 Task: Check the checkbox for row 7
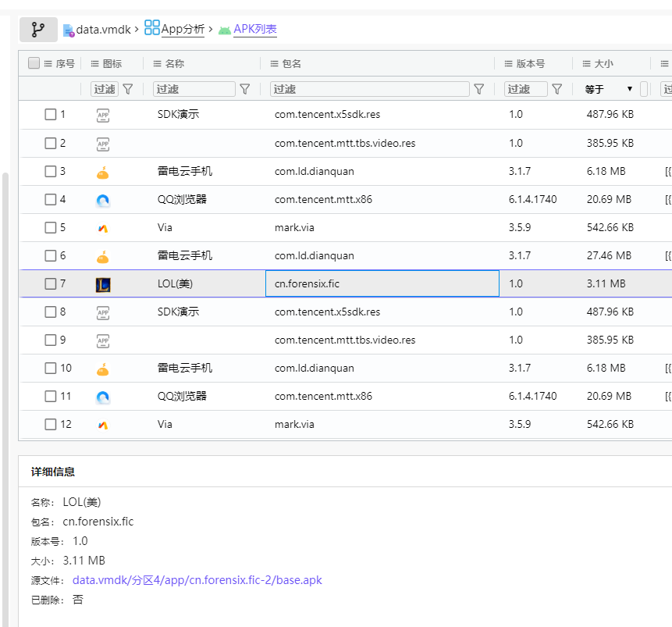(51, 283)
